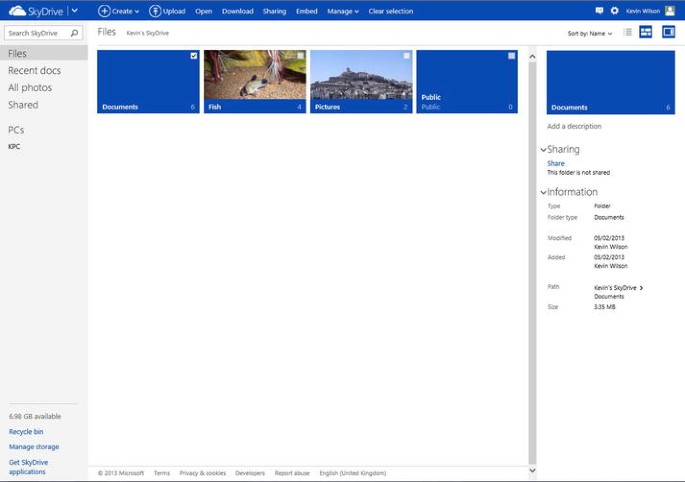Uncheck the Documents folder checkbox

pyautogui.click(x=194, y=56)
